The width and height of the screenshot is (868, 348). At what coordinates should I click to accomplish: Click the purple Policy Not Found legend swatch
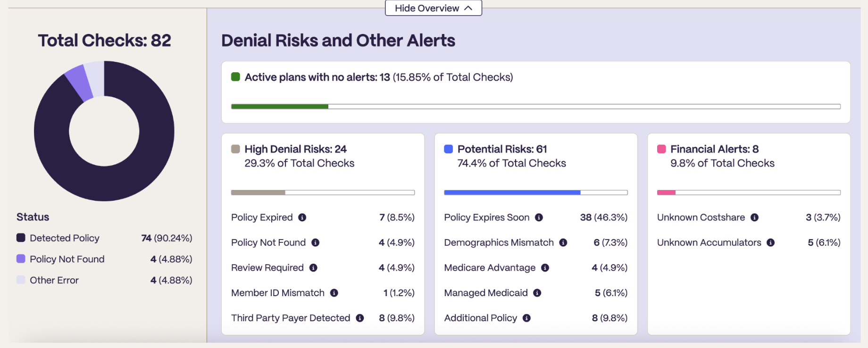tap(21, 258)
